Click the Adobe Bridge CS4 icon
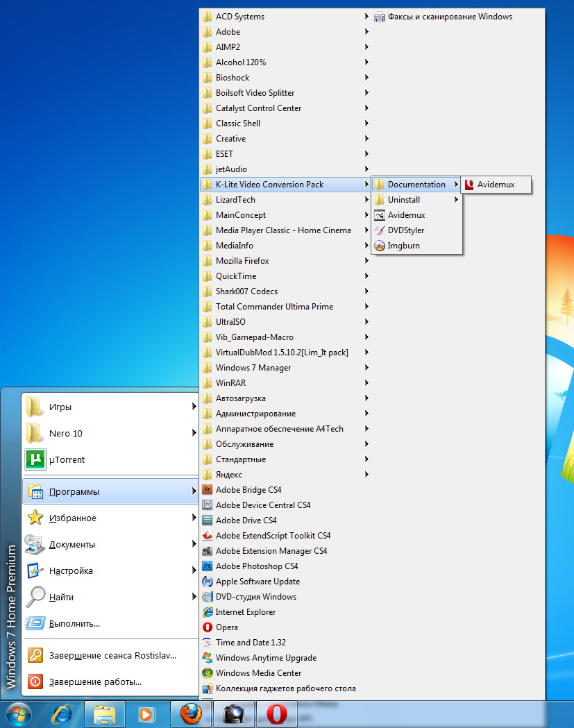574x728 pixels. [x=208, y=489]
